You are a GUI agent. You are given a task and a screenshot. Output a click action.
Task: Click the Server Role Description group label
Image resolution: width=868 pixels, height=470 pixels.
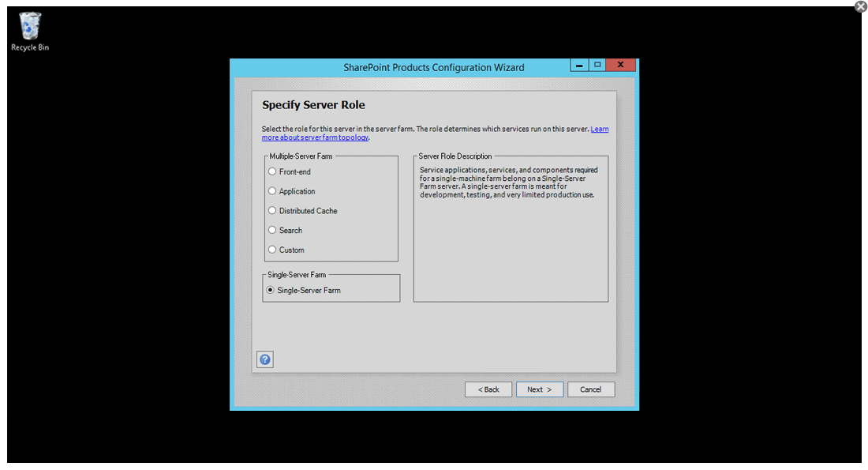pos(455,156)
